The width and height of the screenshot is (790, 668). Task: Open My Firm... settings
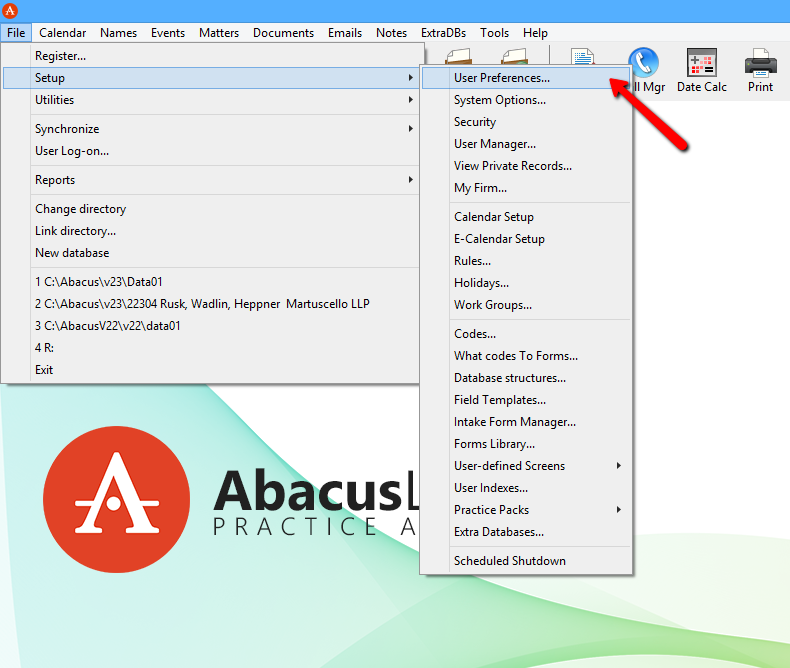click(526, 188)
